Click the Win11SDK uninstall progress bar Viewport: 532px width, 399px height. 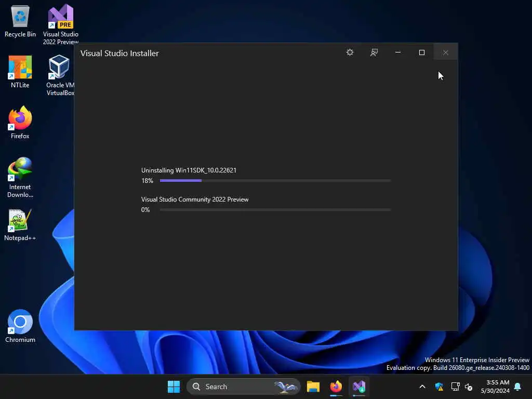point(275,181)
